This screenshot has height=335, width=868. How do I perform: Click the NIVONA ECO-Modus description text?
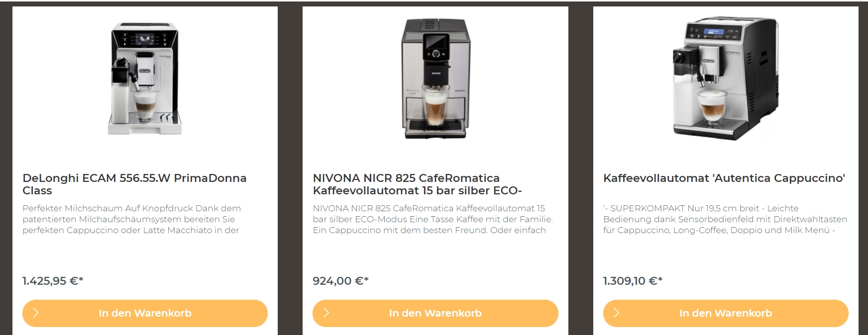click(433, 219)
